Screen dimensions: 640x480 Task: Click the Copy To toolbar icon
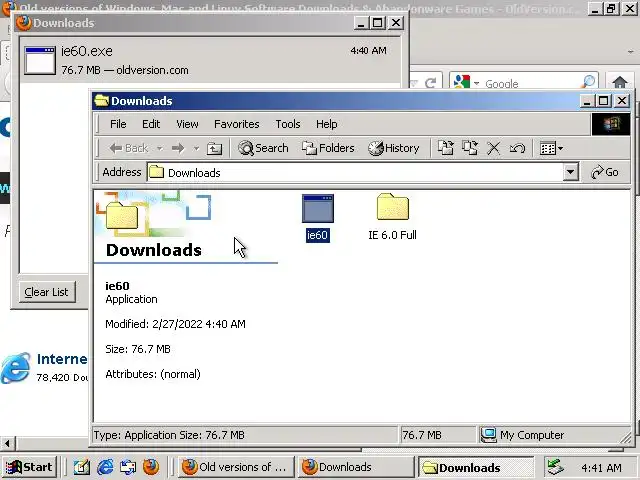pos(470,148)
